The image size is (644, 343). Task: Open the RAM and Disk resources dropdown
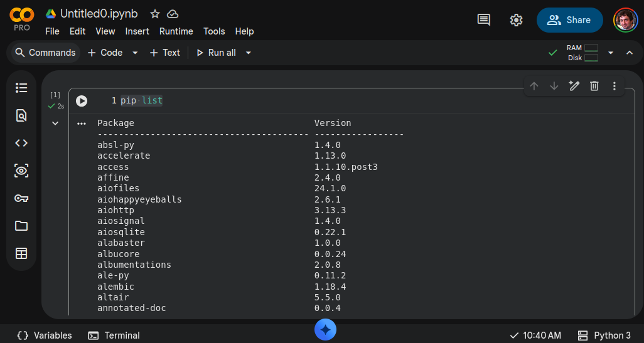pos(611,53)
